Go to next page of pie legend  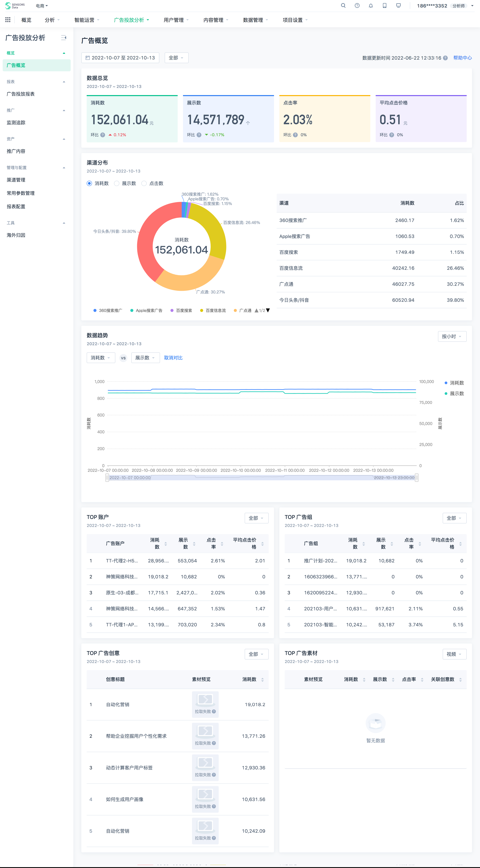(268, 310)
